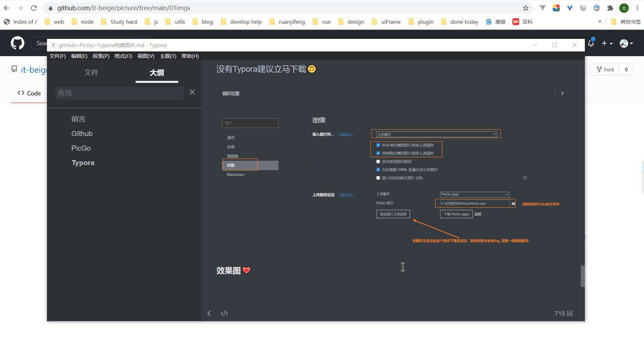Click the Typora document vertical scrollbar thumb
644x338 pixels.
coord(582,276)
